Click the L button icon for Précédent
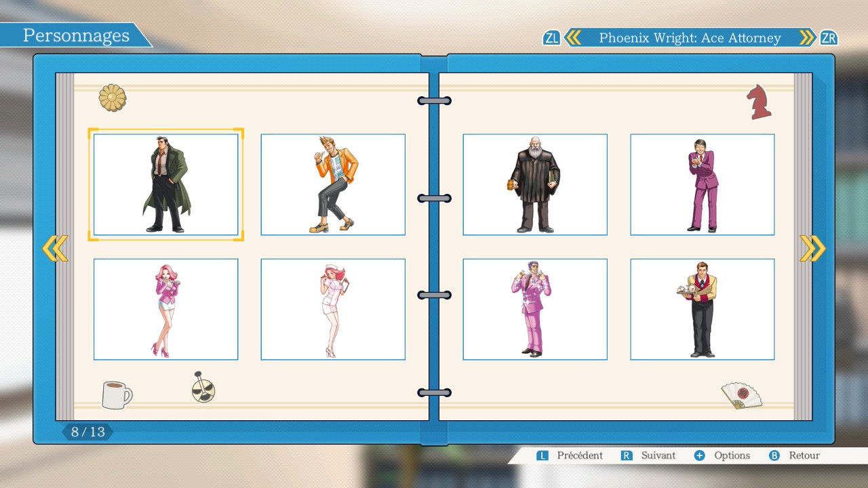The image size is (868, 488). (x=542, y=455)
